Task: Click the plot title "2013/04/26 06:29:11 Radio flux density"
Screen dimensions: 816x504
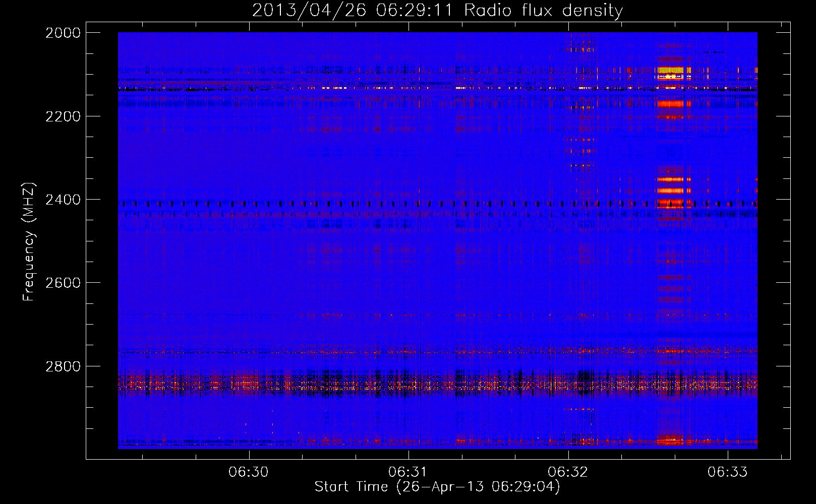Action: 437,10
